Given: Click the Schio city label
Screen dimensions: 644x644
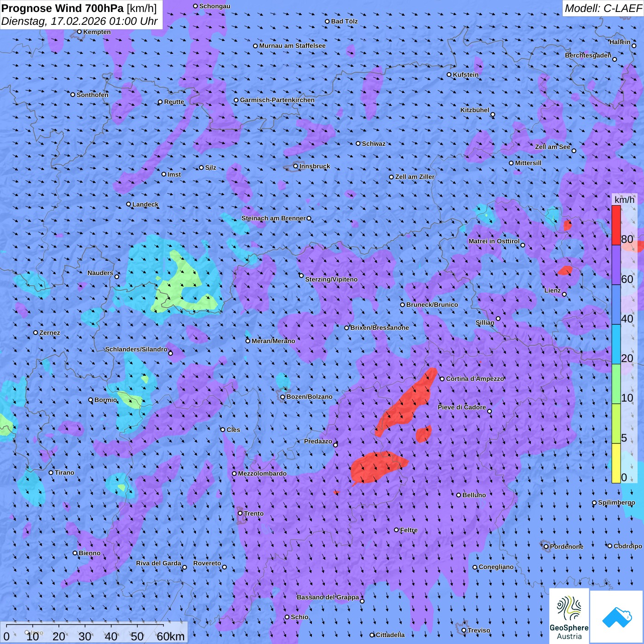Looking at the screenshot, I should tap(299, 617).
